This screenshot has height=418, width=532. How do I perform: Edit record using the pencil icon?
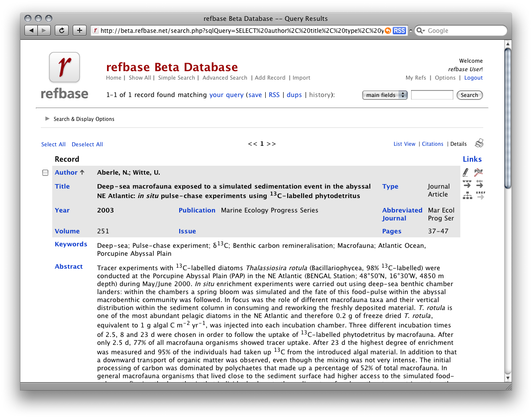[x=466, y=172]
